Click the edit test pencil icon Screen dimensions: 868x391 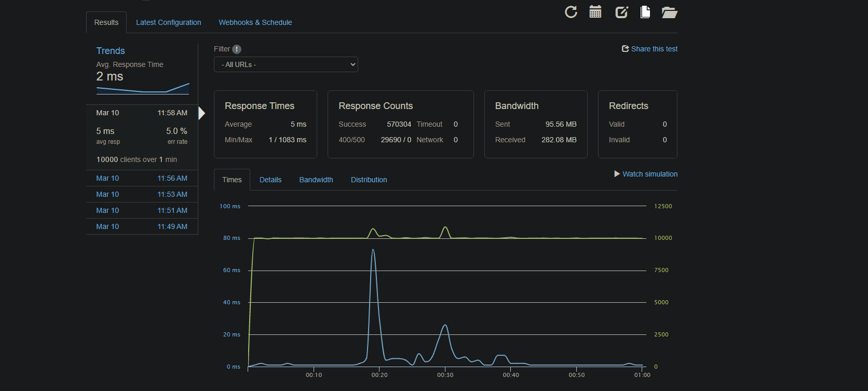622,12
